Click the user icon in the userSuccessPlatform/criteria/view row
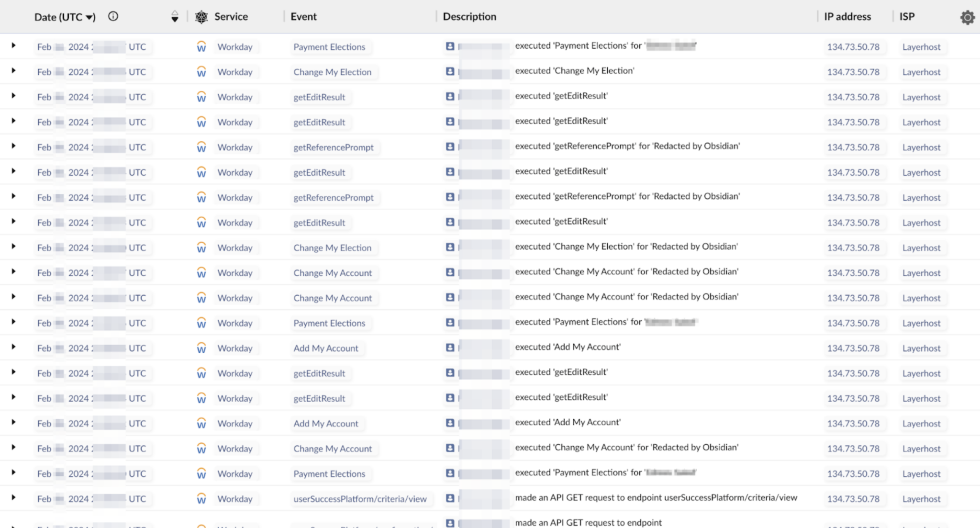The image size is (980, 528). [x=450, y=498]
